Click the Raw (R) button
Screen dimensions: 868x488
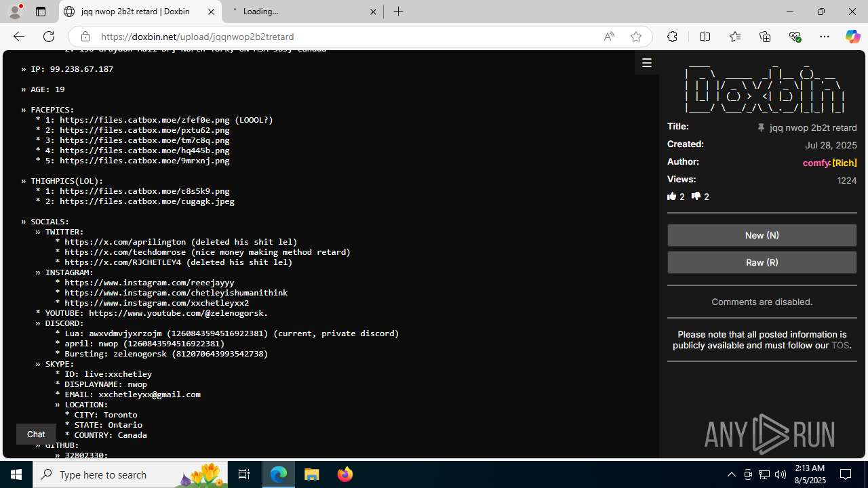(762, 262)
